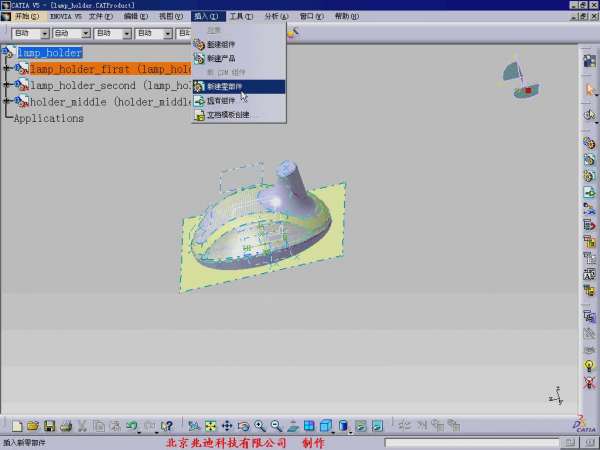Expand the lamp_holder_first tree node
The width and height of the screenshot is (600, 450).
pyautogui.click(x=7, y=68)
